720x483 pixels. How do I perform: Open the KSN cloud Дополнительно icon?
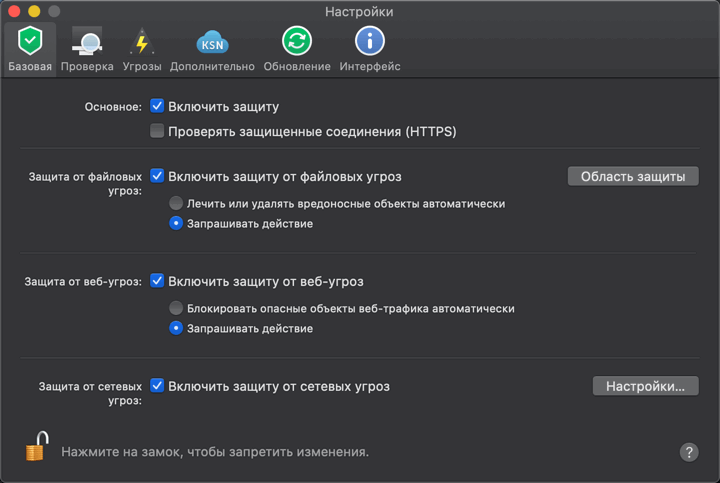point(212,42)
